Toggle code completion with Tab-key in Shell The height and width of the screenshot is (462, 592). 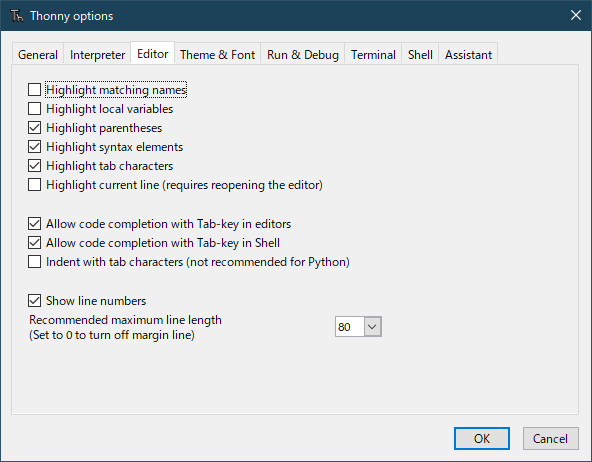coord(34,243)
